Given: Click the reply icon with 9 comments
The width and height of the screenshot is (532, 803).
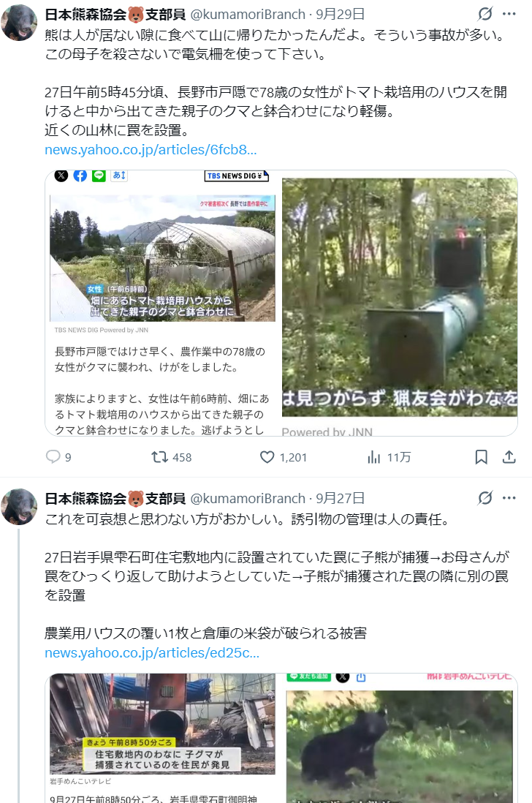Looking at the screenshot, I should [x=53, y=457].
